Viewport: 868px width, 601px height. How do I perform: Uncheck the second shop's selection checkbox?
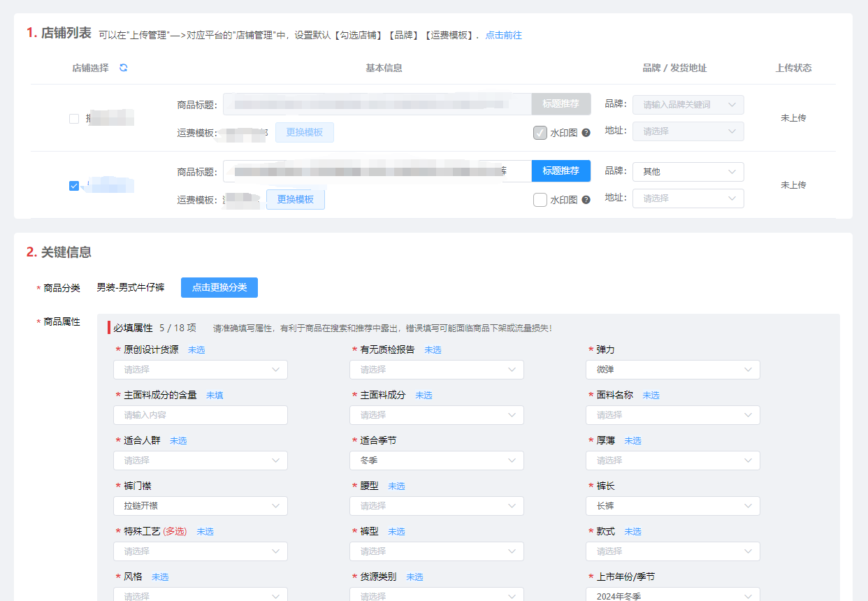73,186
